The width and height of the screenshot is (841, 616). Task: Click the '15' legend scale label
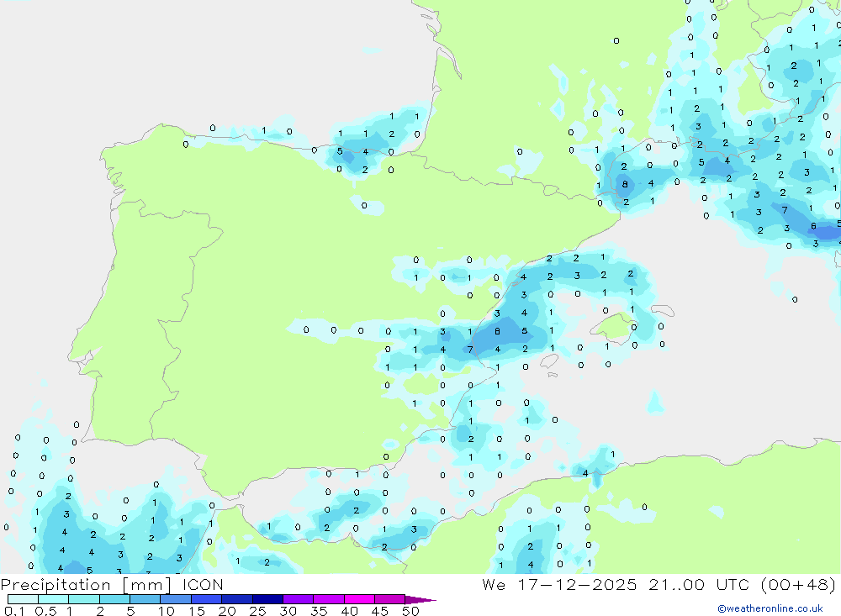click(x=197, y=611)
